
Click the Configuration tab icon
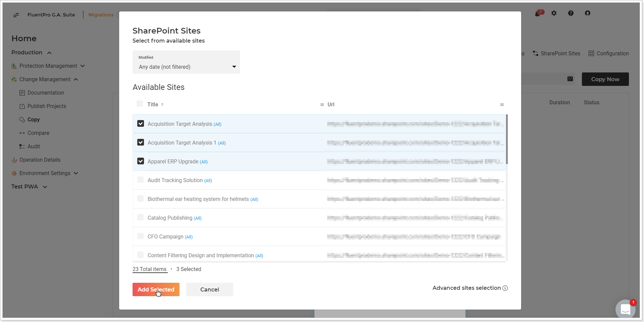point(591,53)
